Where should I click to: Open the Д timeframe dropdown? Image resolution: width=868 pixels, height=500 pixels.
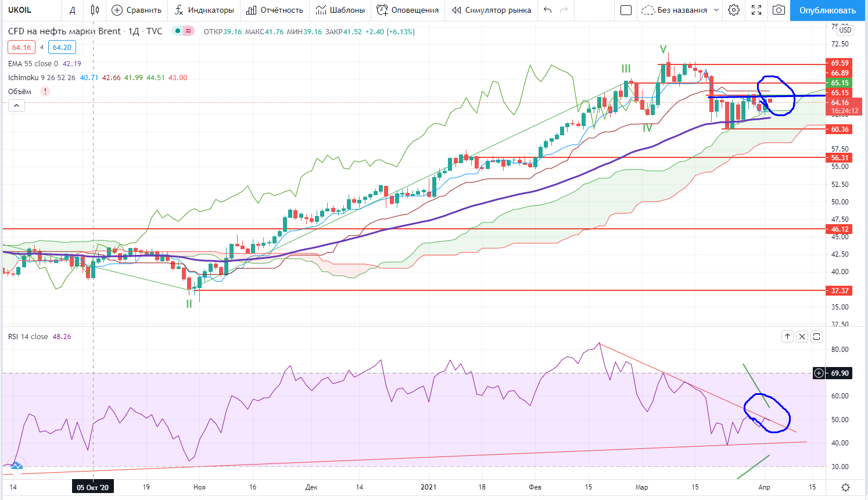tap(72, 10)
